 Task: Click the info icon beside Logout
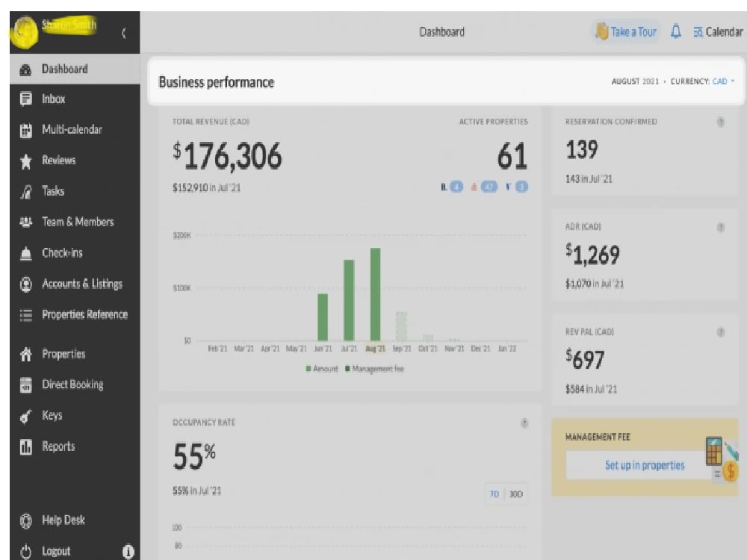click(128, 552)
